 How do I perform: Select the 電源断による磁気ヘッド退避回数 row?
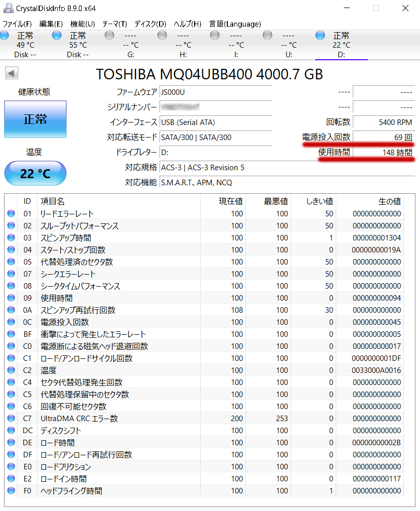[x=204, y=346]
